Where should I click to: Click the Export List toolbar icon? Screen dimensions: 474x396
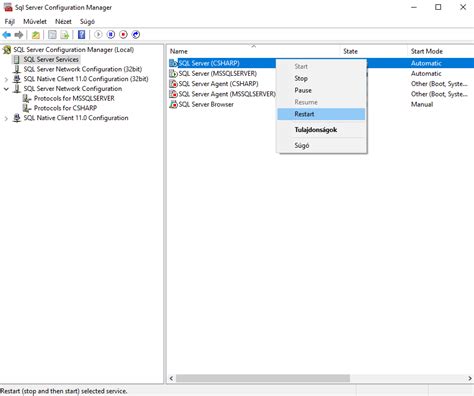click(x=65, y=35)
